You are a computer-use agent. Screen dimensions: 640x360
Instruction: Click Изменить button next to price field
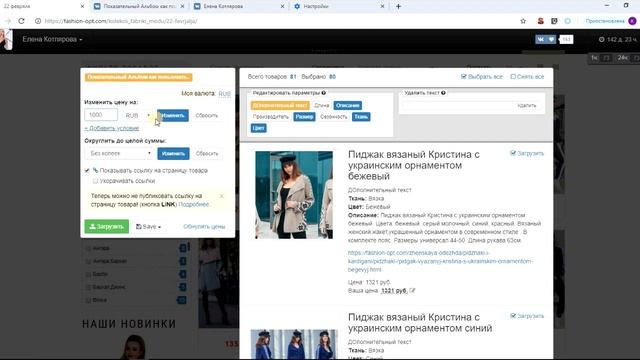(173, 116)
